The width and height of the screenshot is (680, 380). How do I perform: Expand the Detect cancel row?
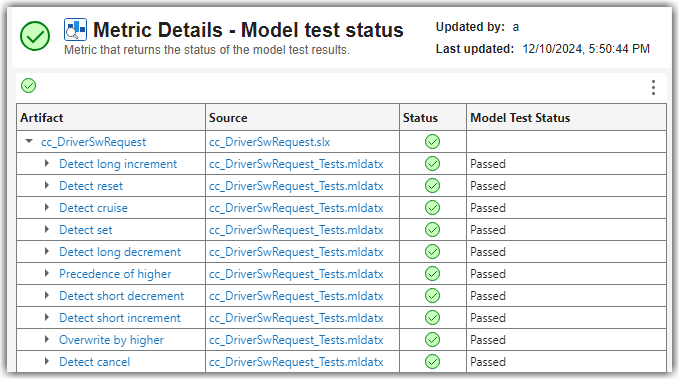47,361
